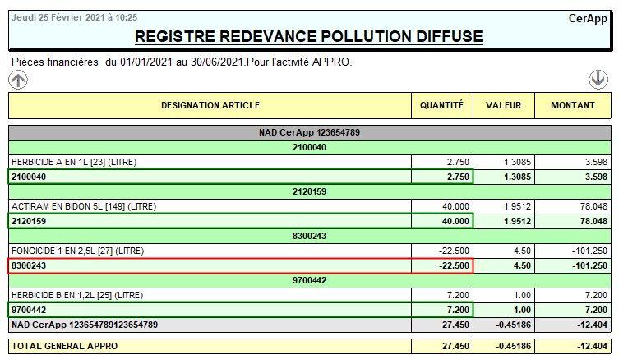Screen dimensions: 628x364
Task: Select the VALEUR column header
Action: click(x=504, y=105)
